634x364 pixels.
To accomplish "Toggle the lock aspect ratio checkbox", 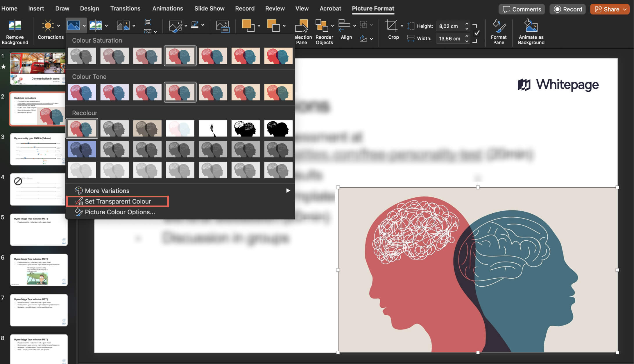I will point(477,33).
